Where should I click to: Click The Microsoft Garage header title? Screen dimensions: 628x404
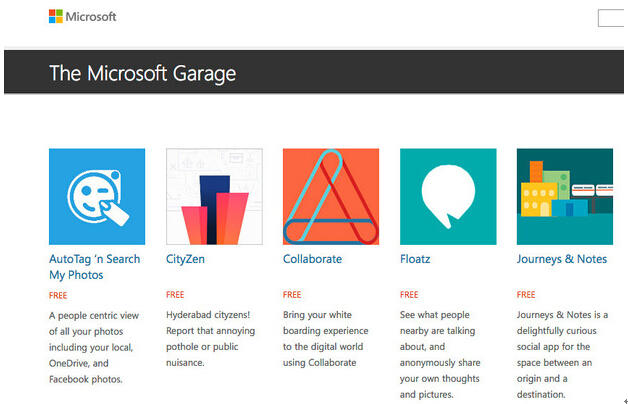142,74
